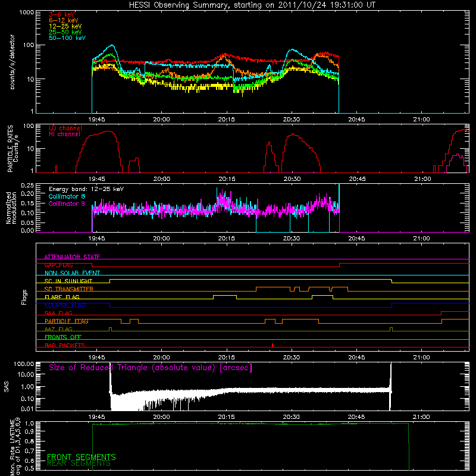Click the 100.00 tick on the SAS axis
This screenshot has height=476, width=476.
24,364
